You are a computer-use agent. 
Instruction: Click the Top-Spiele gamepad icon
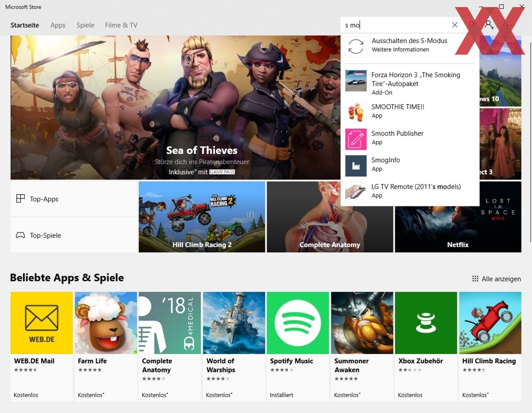[x=20, y=235]
